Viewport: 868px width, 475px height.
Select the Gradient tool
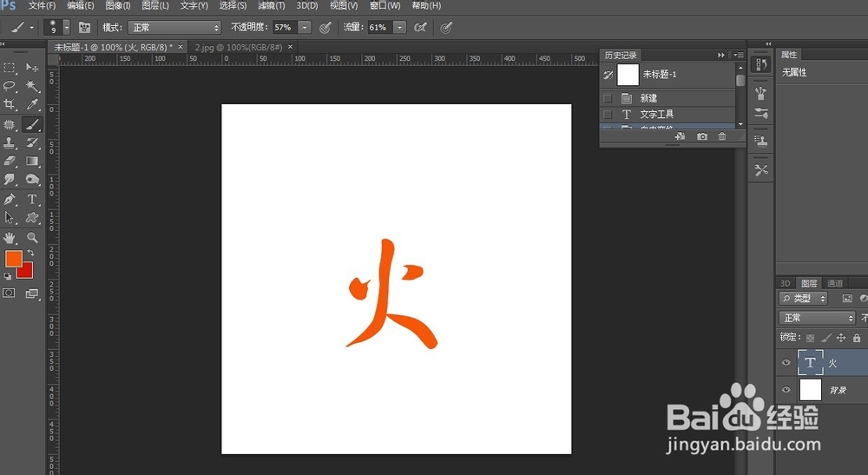coord(32,162)
